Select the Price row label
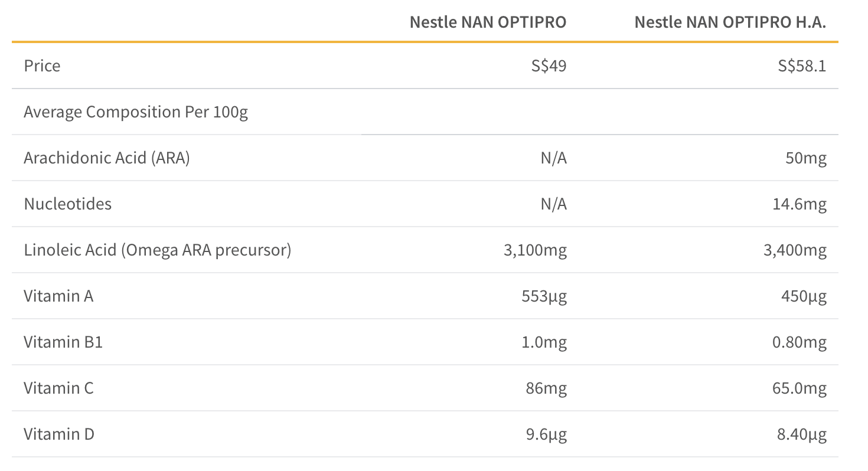 (x=42, y=66)
